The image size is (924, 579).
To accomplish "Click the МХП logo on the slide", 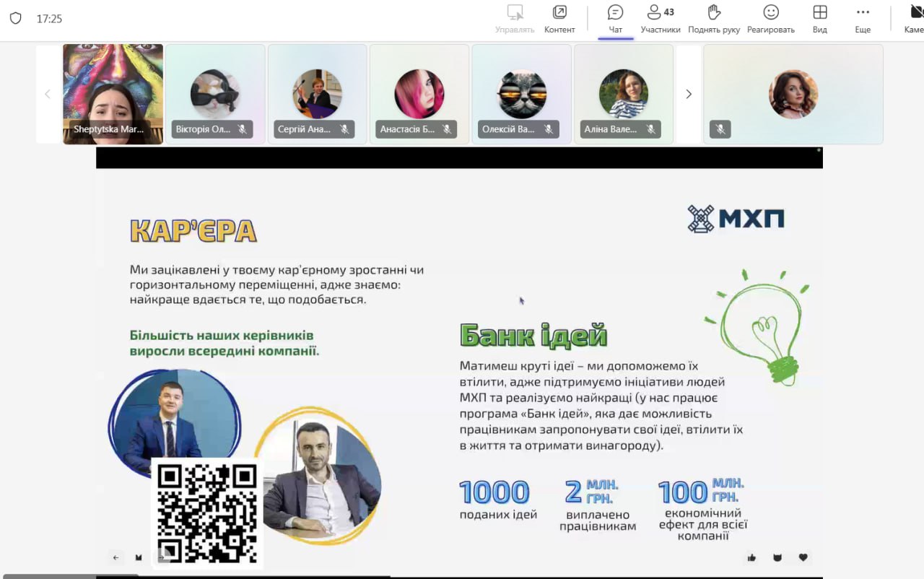I will tap(736, 219).
